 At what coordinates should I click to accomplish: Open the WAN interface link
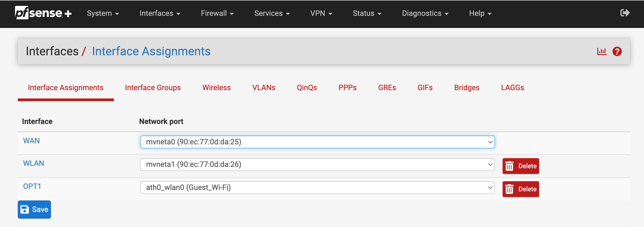tap(31, 141)
